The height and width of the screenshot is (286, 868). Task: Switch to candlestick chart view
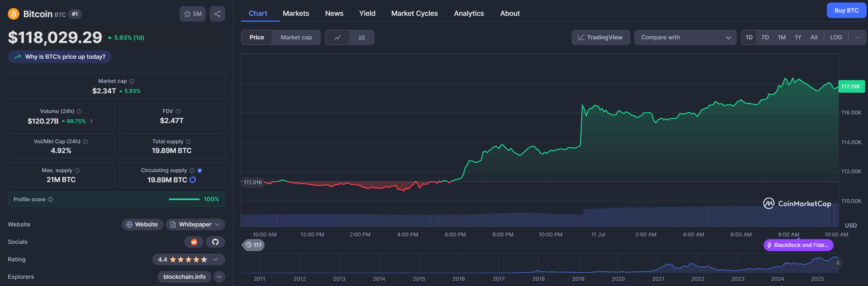(362, 37)
